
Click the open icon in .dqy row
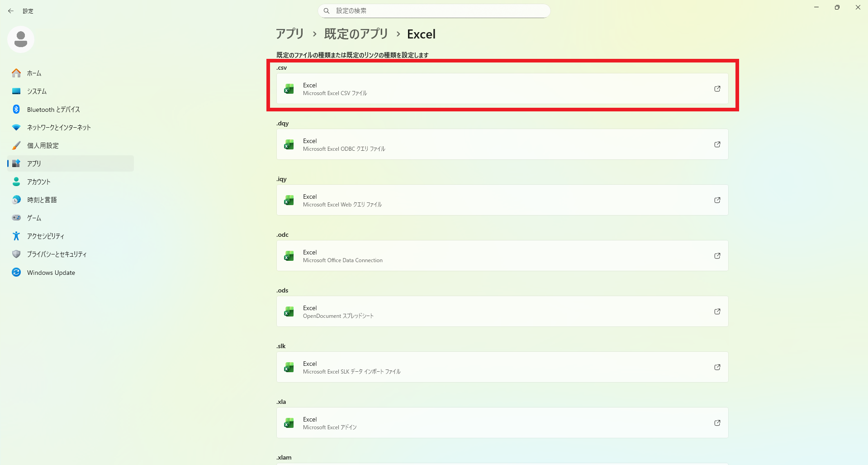coord(717,144)
